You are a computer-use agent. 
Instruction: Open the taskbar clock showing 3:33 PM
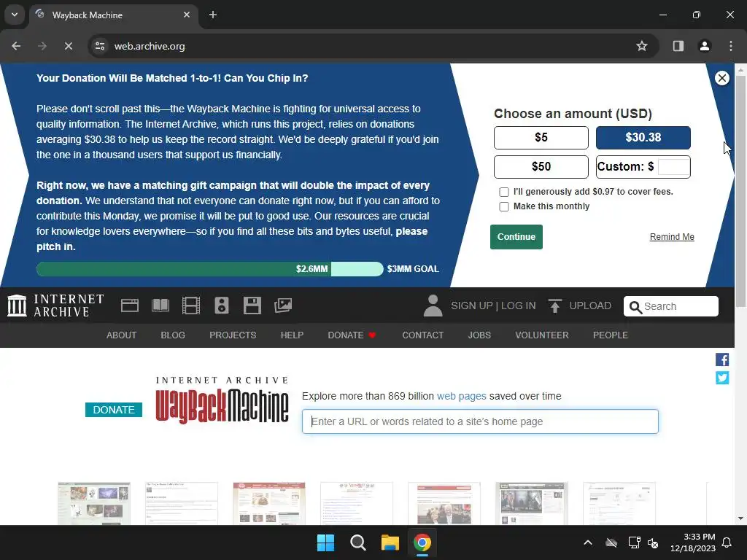[693, 542]
